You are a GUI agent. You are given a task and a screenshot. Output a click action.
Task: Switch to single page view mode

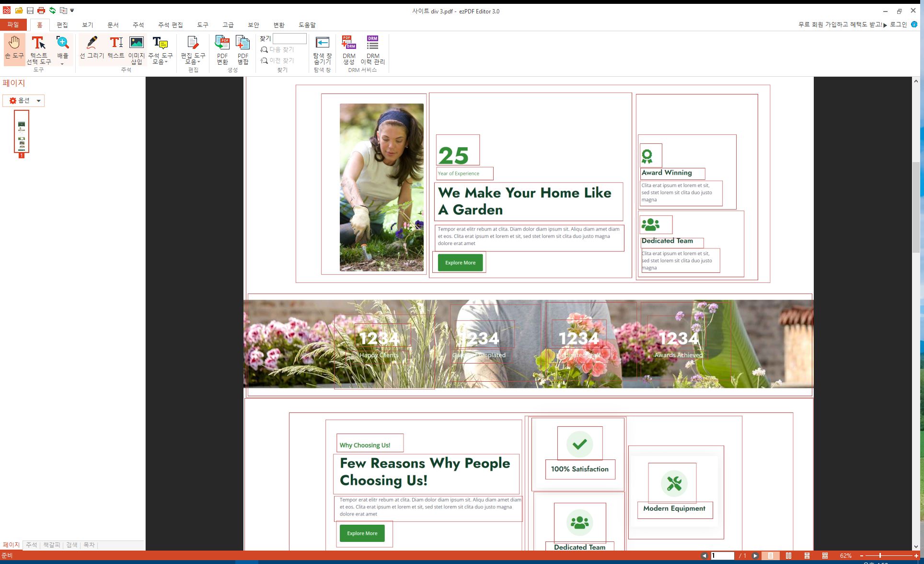[771, 555]
